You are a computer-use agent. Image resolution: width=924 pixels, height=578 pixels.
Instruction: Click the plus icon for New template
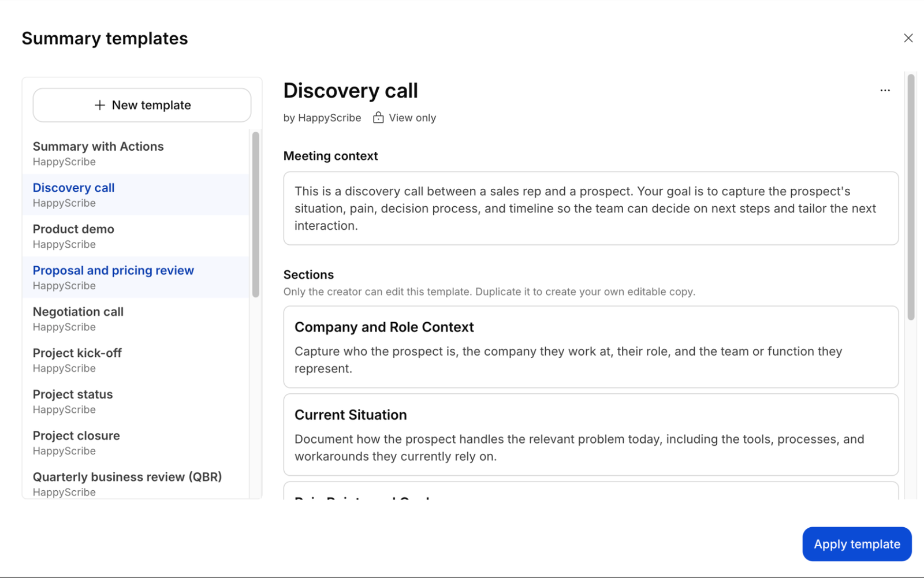click(100, 105)
